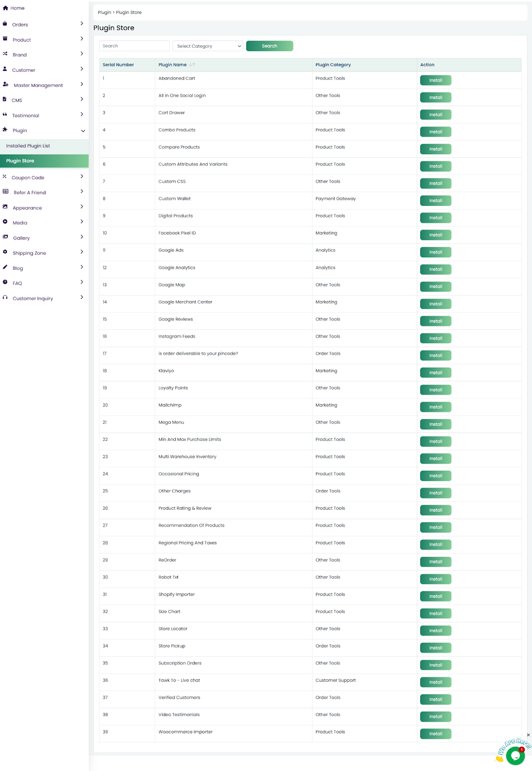The height and width of the screenshot is (771, 532).
Task: Click the Blog pencil icon
Action: point(5,267)
